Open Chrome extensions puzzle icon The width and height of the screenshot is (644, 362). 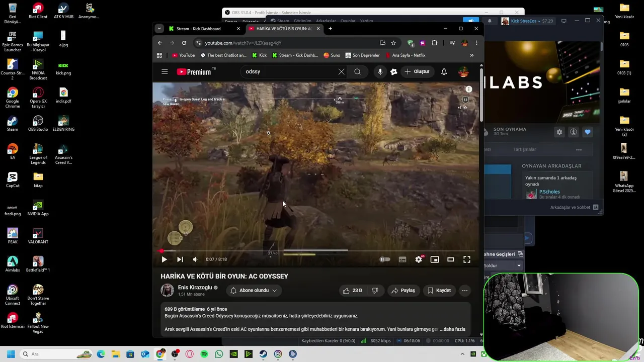coord(435,43)
